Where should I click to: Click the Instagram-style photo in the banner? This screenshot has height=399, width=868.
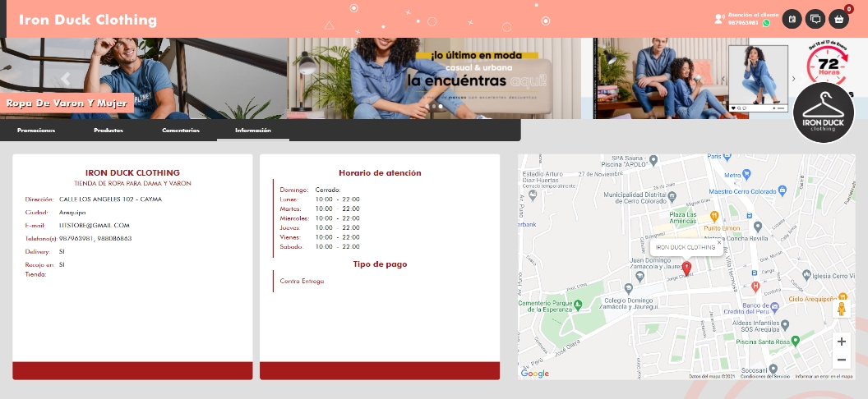pyautogui.click(x=758, y=79)
